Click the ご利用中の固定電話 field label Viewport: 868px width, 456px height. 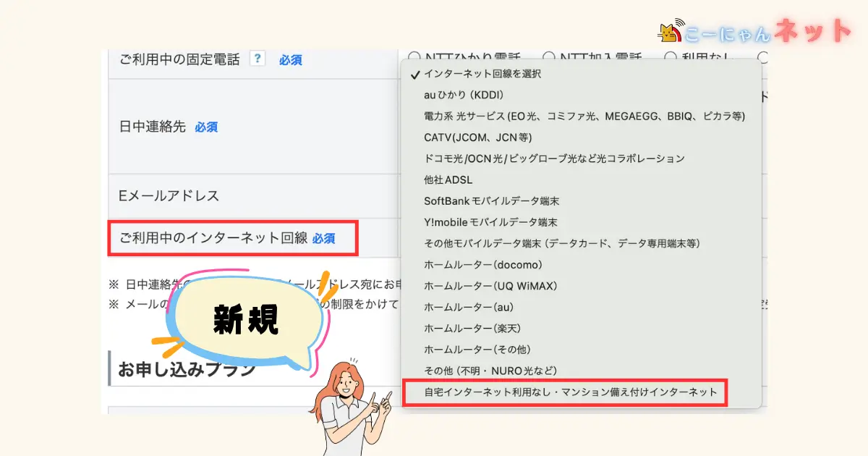[179, 60]
